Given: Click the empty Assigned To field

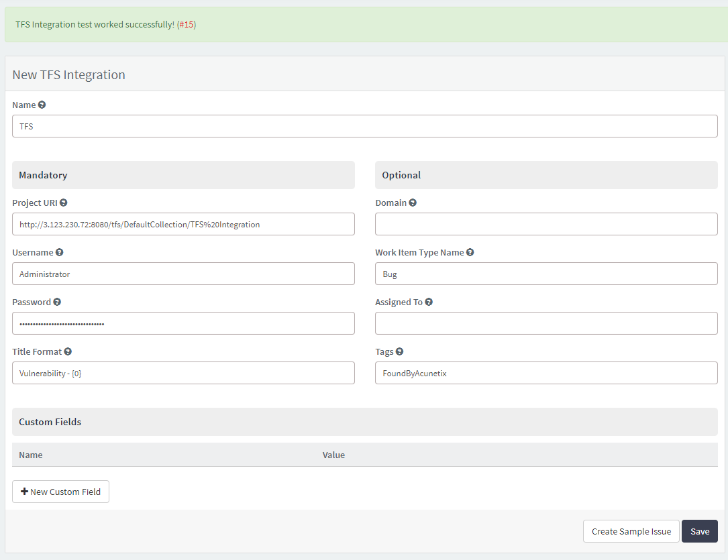Looking at the screenshot, I should [x=546, y=323].
